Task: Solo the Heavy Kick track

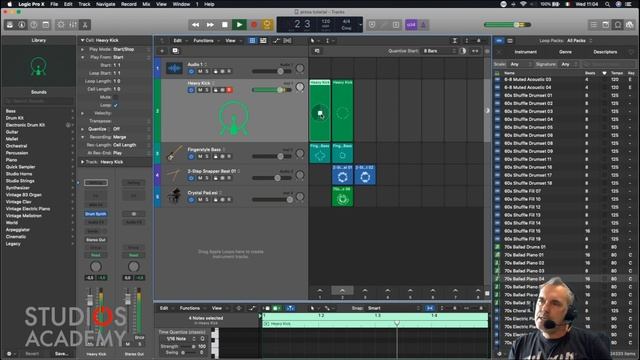Action: tap(207, 90)
